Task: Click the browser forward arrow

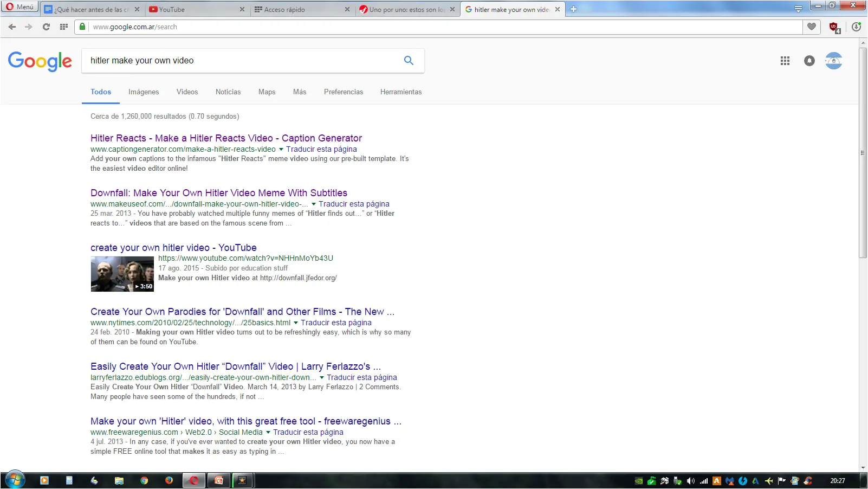Action: (x=29, y=27)
